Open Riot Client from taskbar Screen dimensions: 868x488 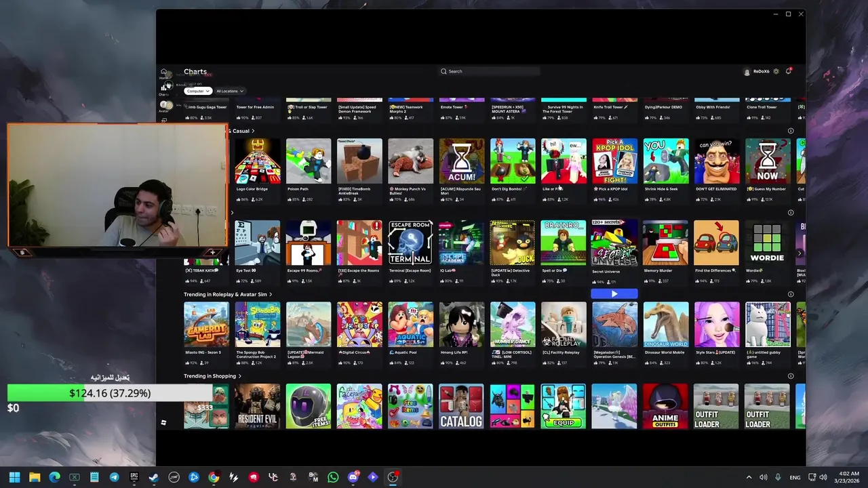pos(254,477)
